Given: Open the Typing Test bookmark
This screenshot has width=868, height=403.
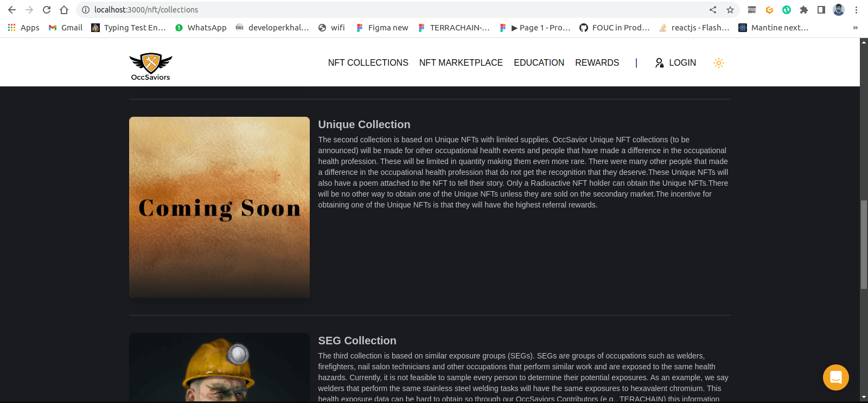Looking at the screenshot, I should (129, 28).
